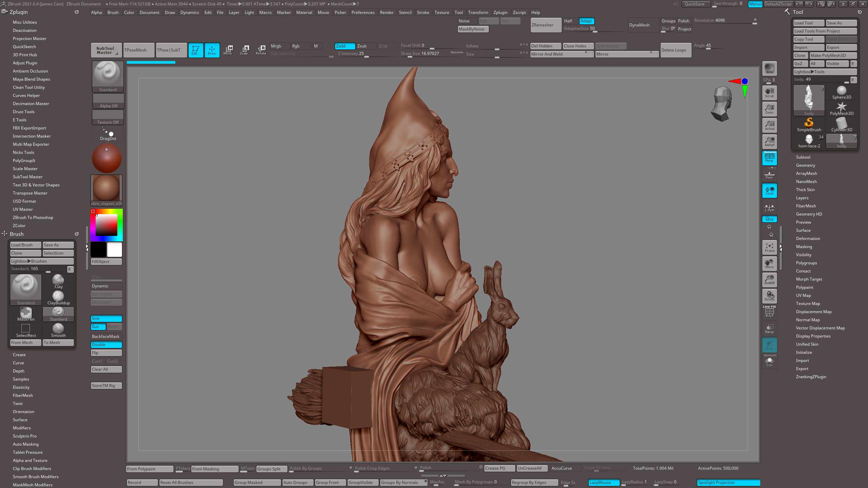Click the clay material preview thumbnail
868x488 pixels.
click(106, 188)
